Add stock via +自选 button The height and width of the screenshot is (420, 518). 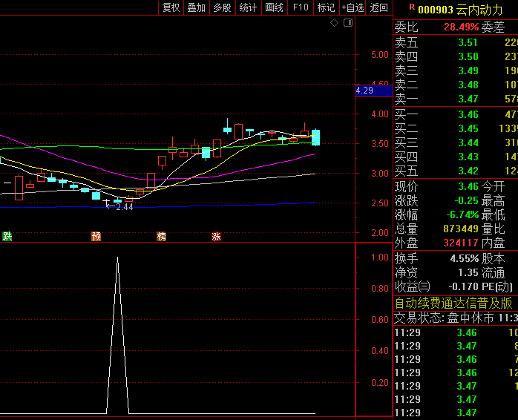pos(353,7)
